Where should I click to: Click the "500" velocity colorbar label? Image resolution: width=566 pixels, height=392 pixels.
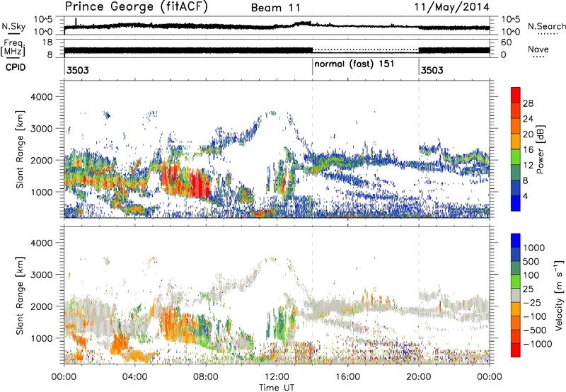pos(531,261)
